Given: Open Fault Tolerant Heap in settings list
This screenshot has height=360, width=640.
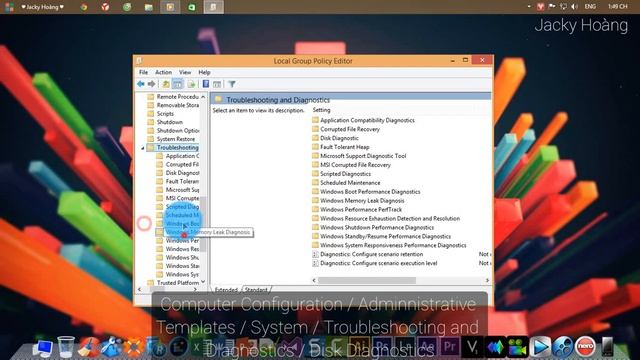Looking at the screenshot, I should [x=340, y=147].
